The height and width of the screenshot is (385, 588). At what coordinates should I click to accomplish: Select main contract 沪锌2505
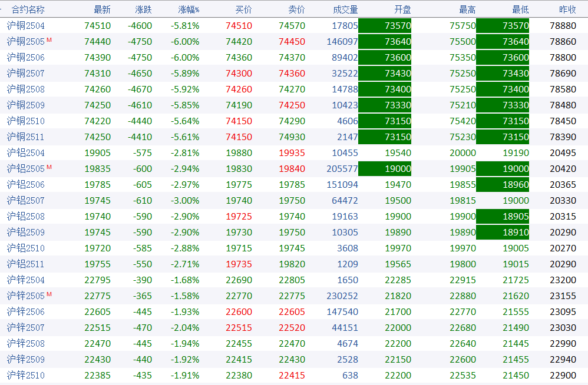[x=25, y=296]
